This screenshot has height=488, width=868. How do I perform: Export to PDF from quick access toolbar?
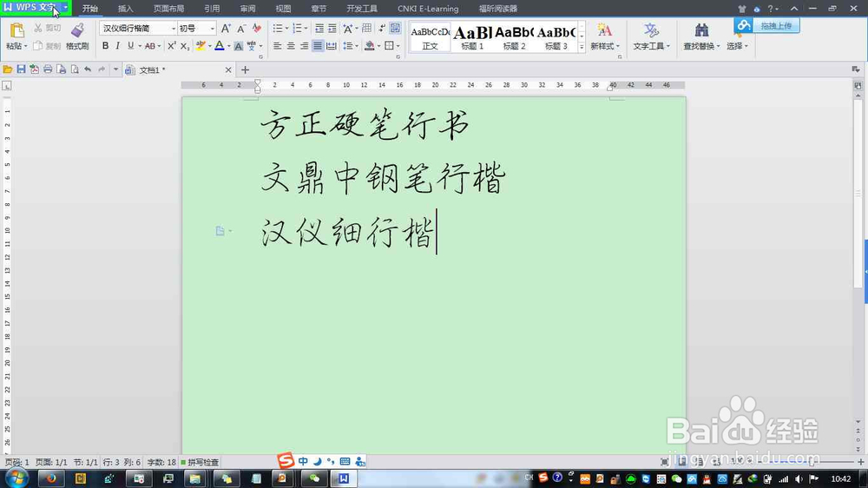(x=35, y=69)
